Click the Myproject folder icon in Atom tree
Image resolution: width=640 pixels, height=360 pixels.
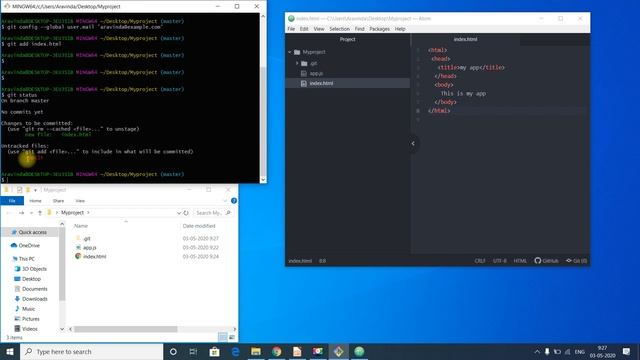click(297, 52)
